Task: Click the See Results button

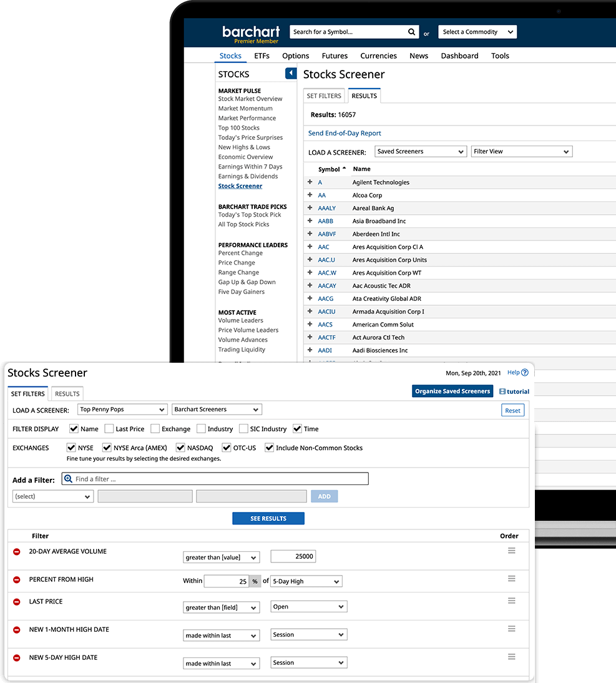Action: 268,518
